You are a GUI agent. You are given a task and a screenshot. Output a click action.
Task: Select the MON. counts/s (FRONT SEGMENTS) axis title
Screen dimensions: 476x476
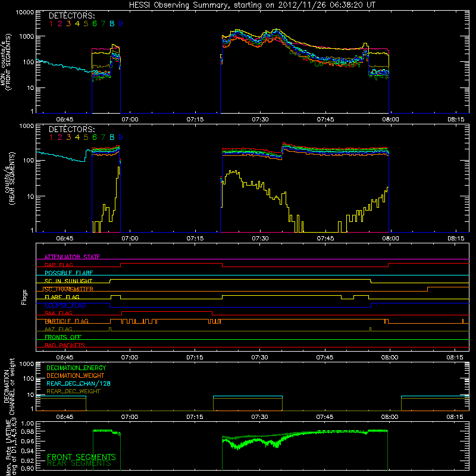click(5, 62)
